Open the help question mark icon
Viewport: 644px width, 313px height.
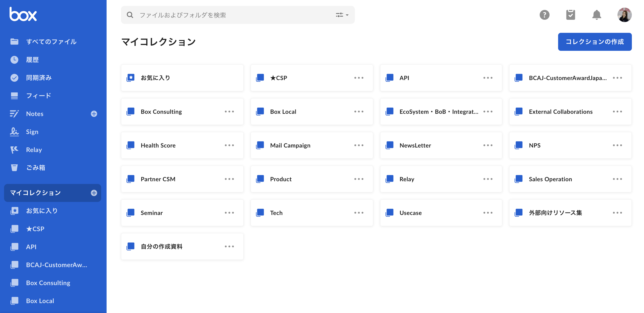tap(544, 15)
